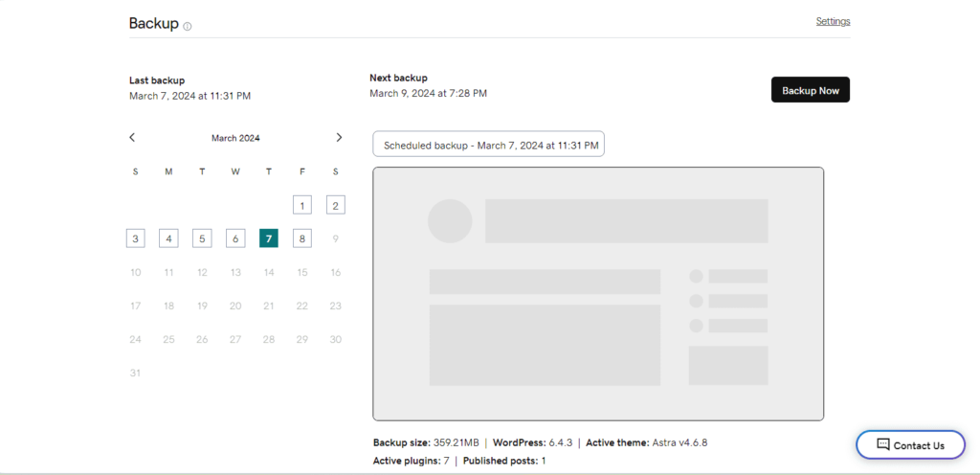Select the highlighted March 7 date
The height and width of the screenshot is (475, 980).
click(269, 238)
